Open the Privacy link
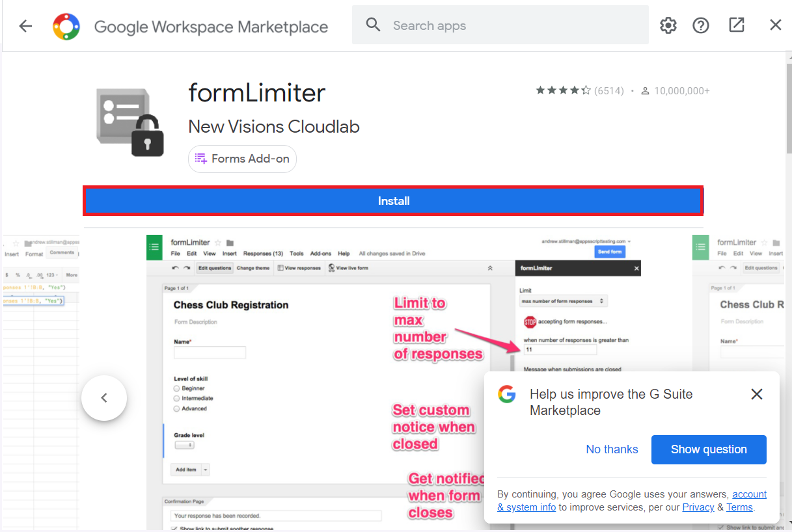This screenshot has height=532, width=792. point(698,507)
